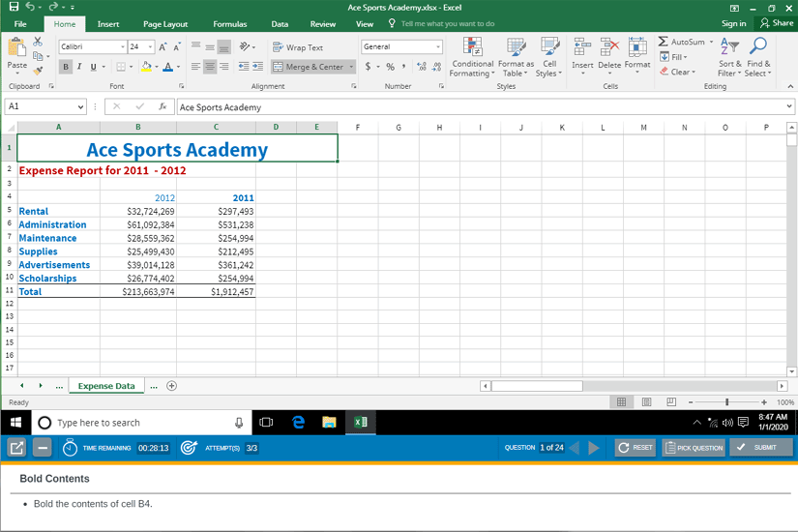Click the Insert Function fx icon

163,107
